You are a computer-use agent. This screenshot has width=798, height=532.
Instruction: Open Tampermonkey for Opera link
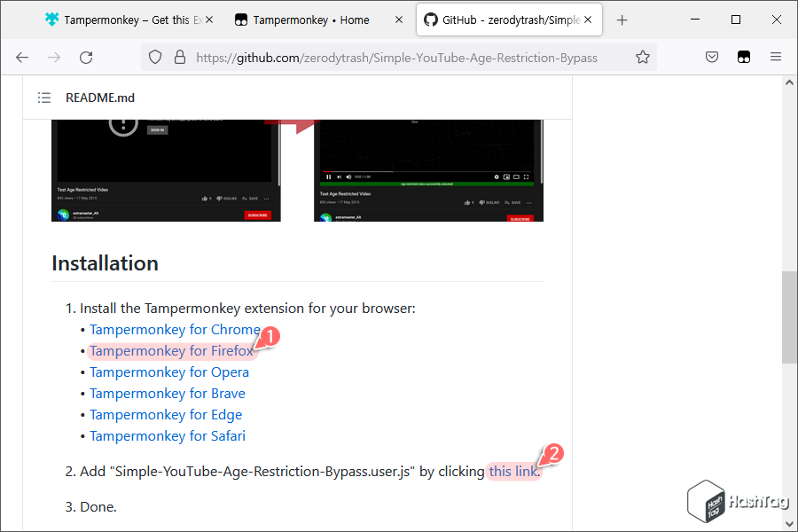(x=169, y=372)
